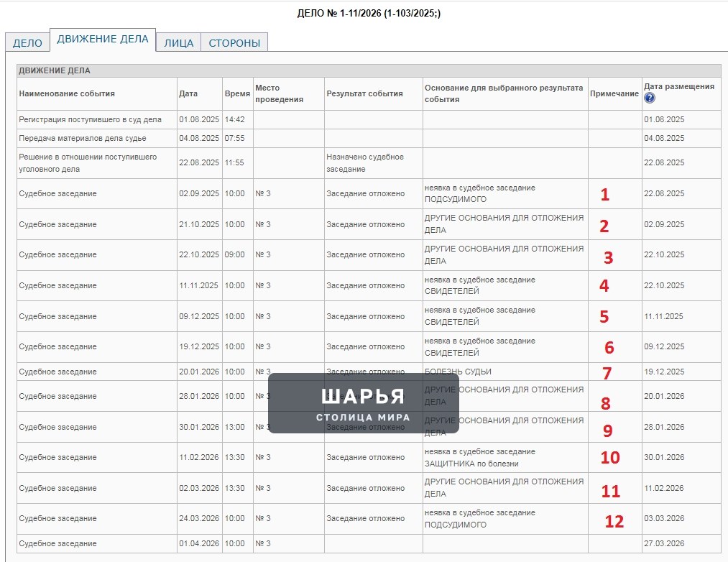The width and height of the screenshot is (728, 562).
Task: Click the ШАРЬЯ СТОЛИЦА МИРА watermark overlay
Action: 364,403
